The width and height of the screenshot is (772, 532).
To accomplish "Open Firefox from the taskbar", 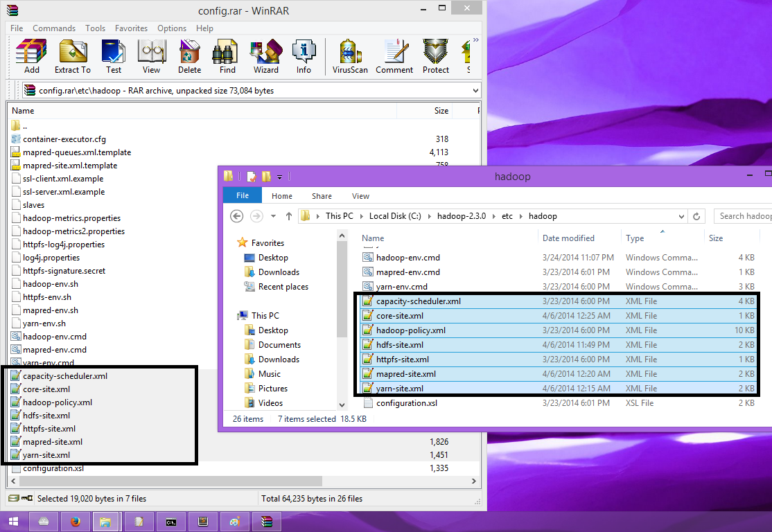I will pyautogui.click(x=75, y=522).
